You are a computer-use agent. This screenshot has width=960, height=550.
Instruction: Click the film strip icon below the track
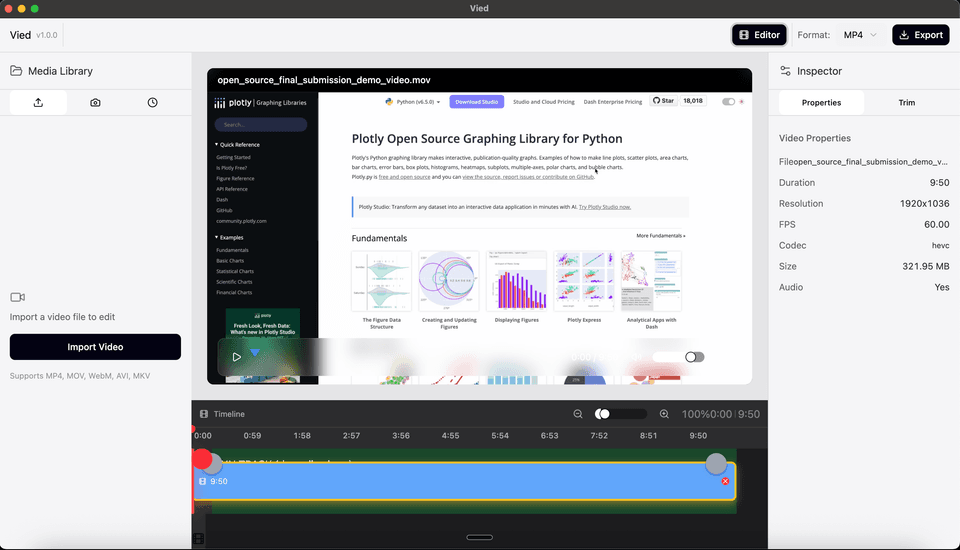198,538
